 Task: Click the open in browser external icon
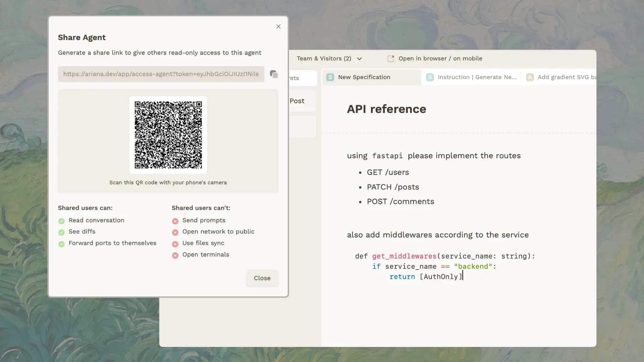(x=390, y=59)
